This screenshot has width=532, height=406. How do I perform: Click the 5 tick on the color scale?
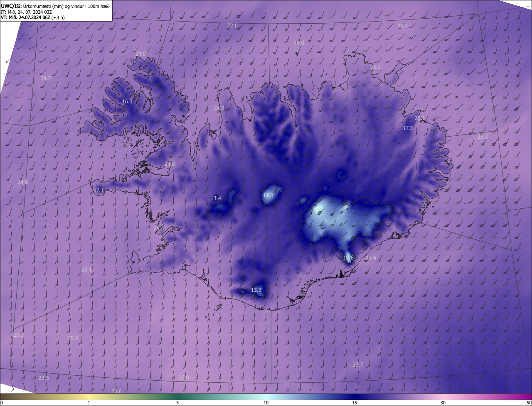[177, 403]
